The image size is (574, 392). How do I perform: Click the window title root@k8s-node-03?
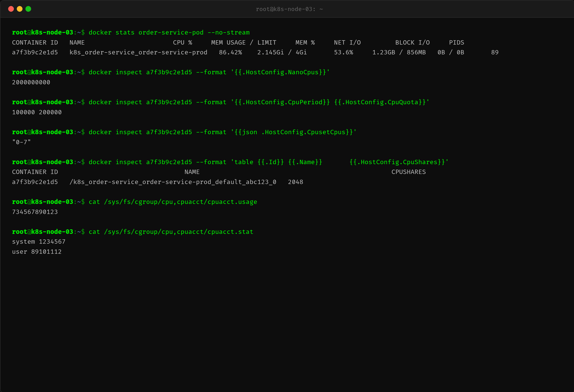289,9
